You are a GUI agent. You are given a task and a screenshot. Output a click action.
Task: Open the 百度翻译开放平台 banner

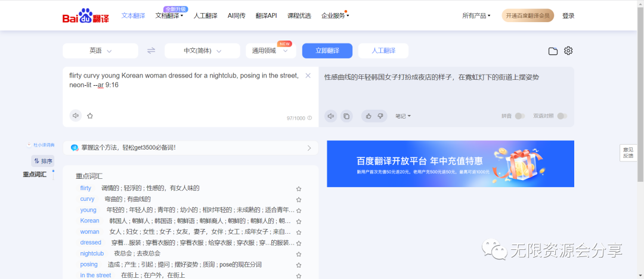tap(451, 163)
